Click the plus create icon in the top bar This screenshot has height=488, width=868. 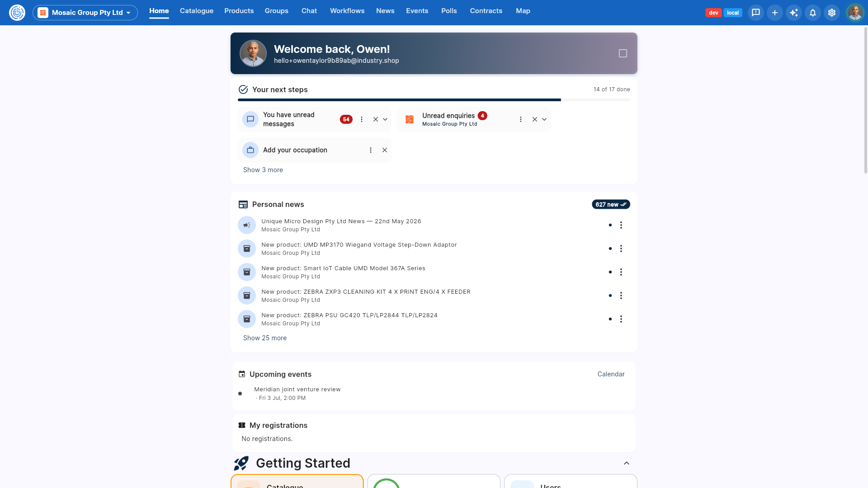[775, 13]
